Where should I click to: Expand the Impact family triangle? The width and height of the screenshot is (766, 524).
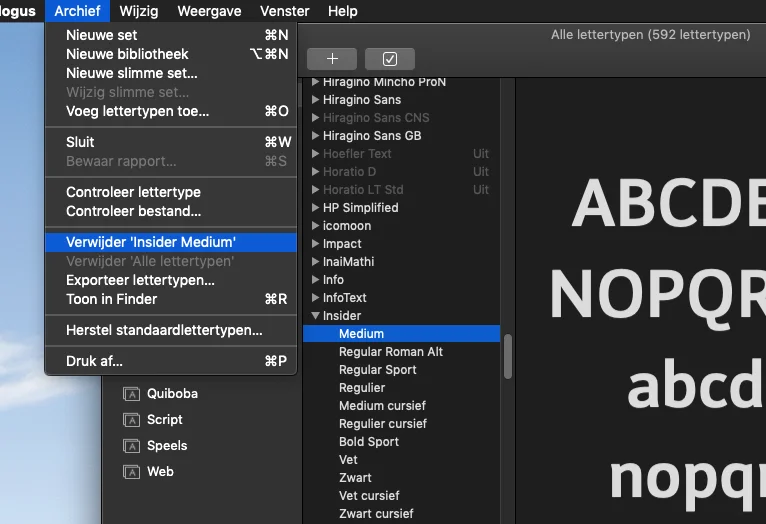click(x=315, y=244)
